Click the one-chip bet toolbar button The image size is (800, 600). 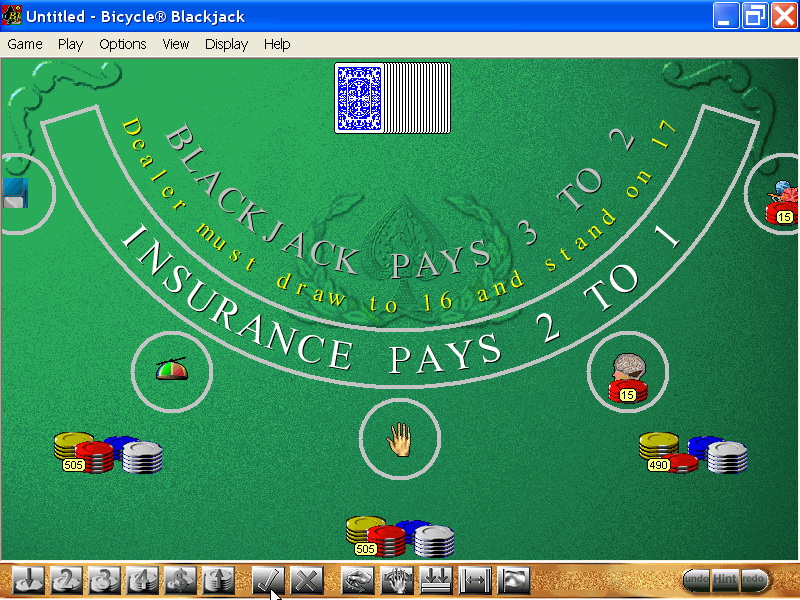(x=29, y=580)
